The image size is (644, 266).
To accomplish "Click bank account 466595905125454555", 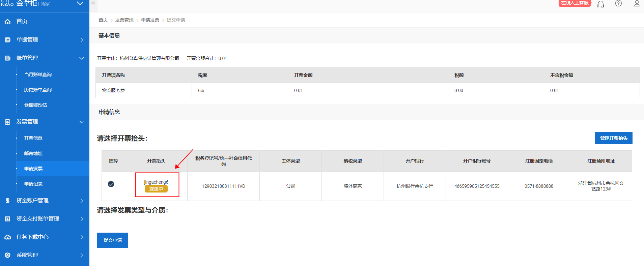I will point(477,186).
